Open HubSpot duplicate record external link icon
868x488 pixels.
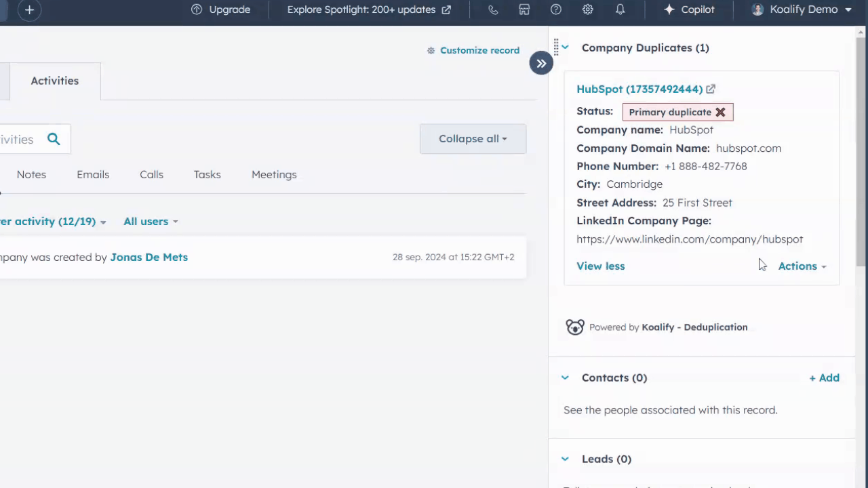click(711, 89)
